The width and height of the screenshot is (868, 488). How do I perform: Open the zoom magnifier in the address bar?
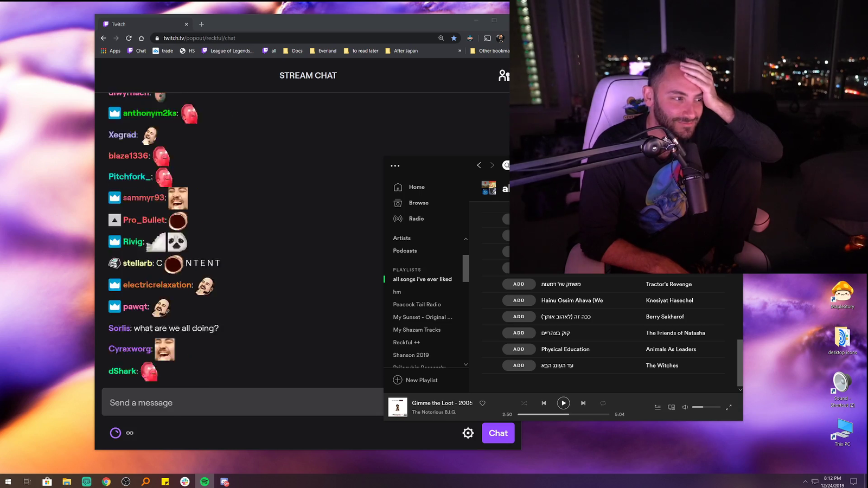coord(441,38)
